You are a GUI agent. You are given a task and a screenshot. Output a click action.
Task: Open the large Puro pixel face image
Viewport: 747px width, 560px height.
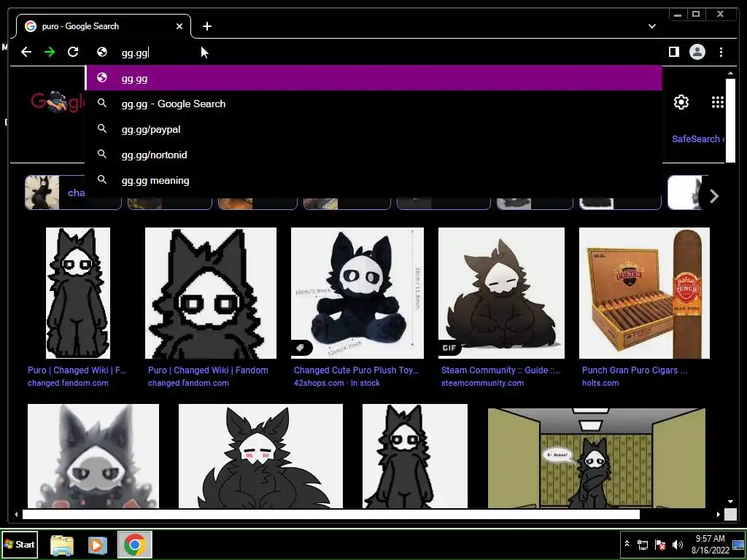click(211, 293)
